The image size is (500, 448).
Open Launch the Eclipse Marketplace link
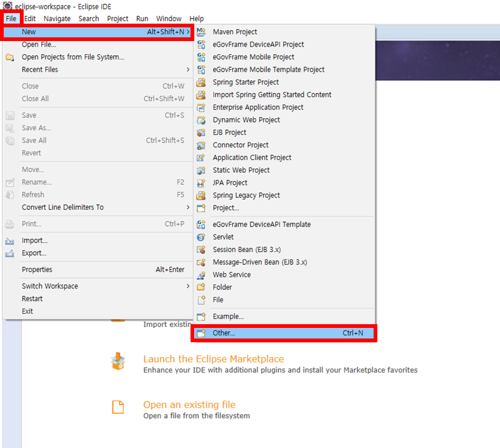[x=214, y=359]
